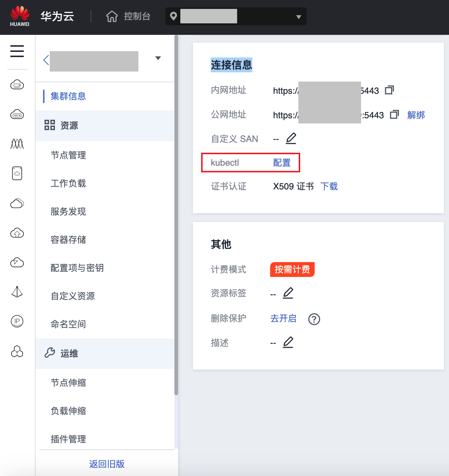Copy the 内网地址 URL
This screenshot has width=449, height=476.
point(389,90)
